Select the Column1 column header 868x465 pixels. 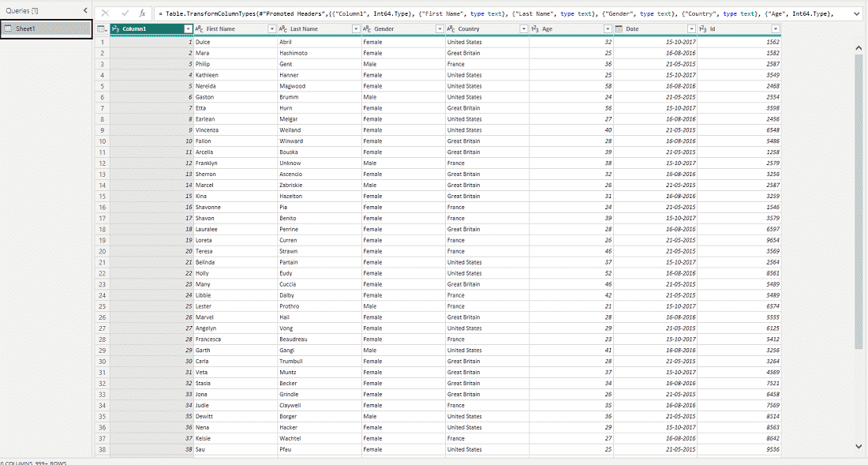pyautogui.click(x=152, y=28)
